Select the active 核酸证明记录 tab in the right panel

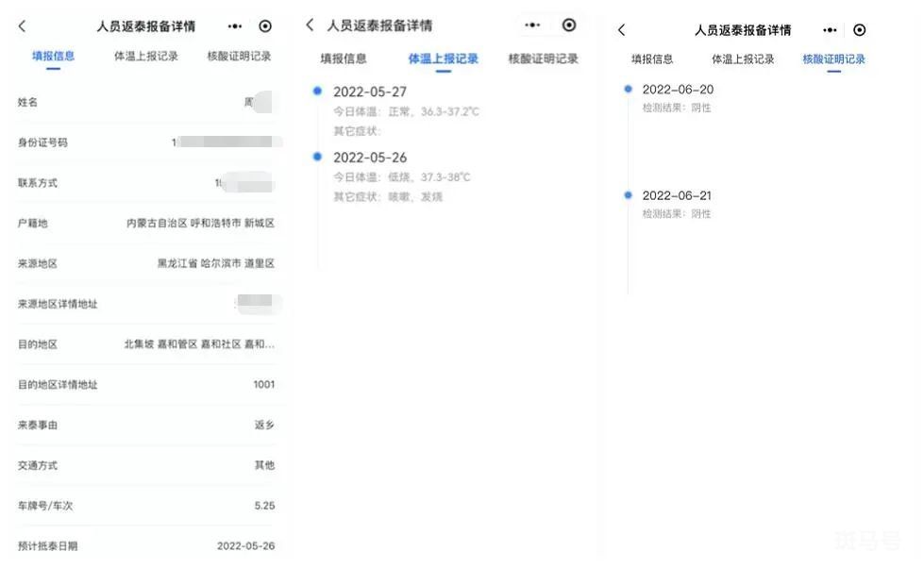point(833,58)
